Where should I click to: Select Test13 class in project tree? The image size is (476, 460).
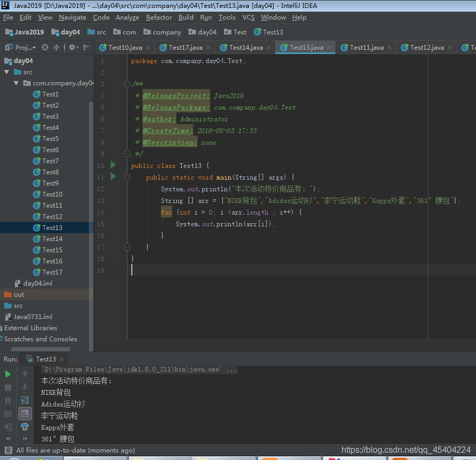click(47, 227)
